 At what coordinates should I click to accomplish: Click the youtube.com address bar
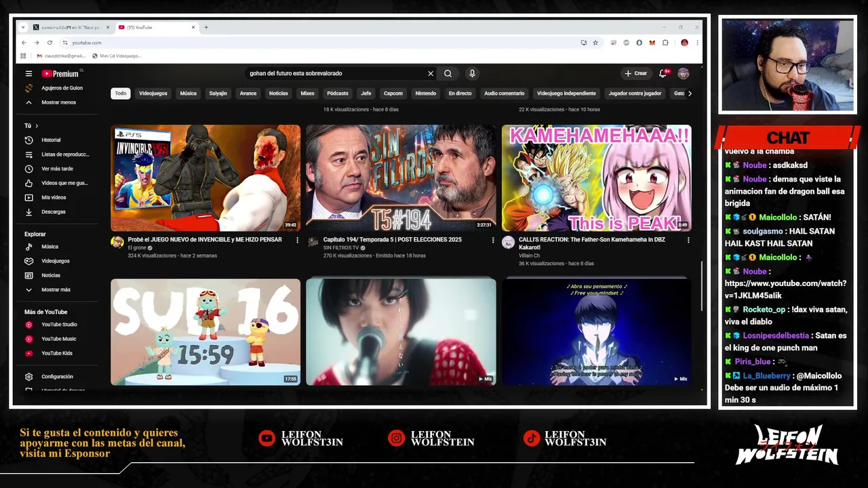coord(319,43)
